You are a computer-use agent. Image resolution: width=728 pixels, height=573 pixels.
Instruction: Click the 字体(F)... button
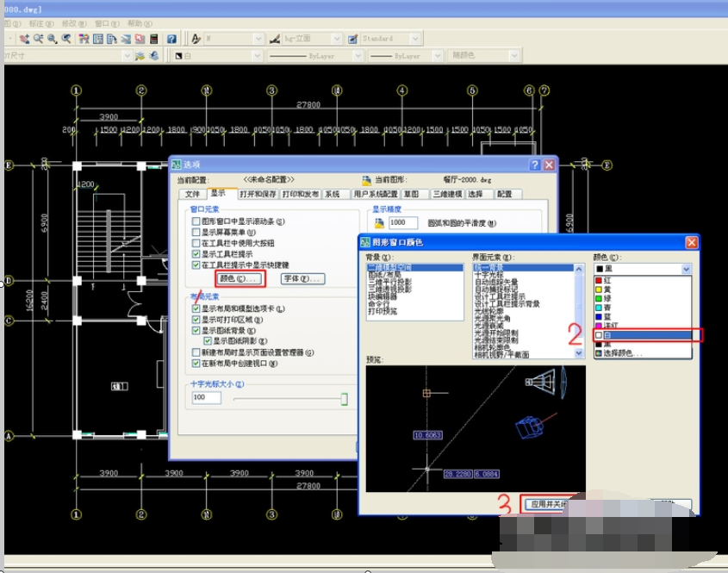(303, 278)
